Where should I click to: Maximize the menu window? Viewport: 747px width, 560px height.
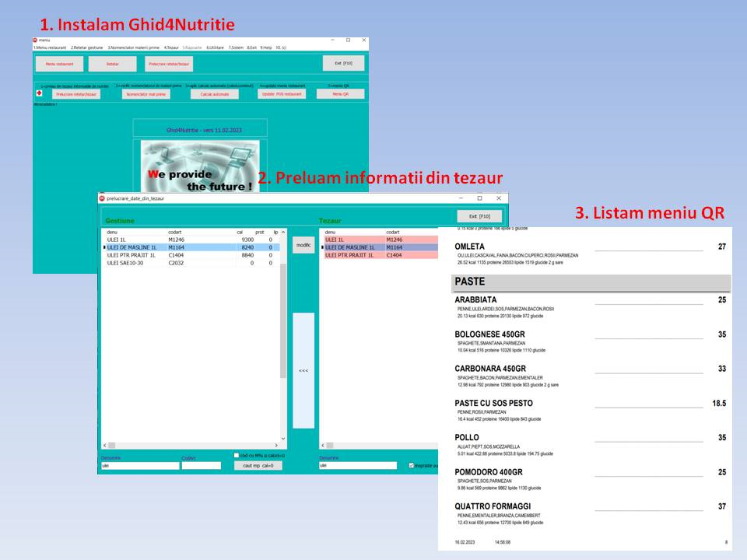pos(349,40)
